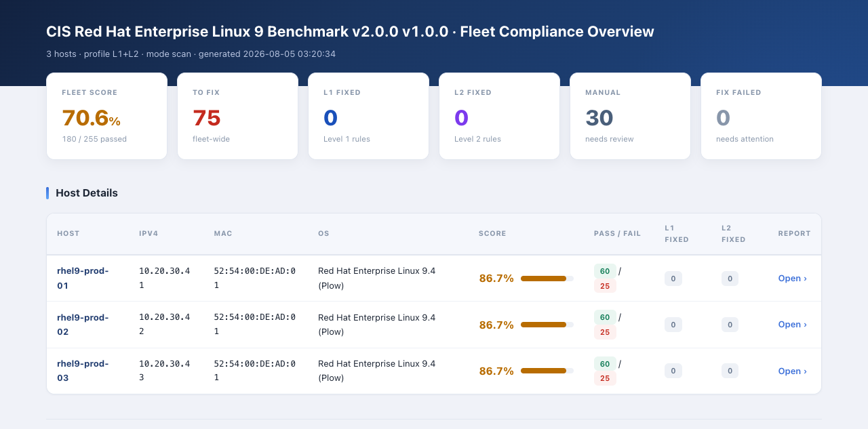The width and height of the screenshot is (868, 429).
Task: Select the rhel9-prod-03 host name
Action: [83, 371]
